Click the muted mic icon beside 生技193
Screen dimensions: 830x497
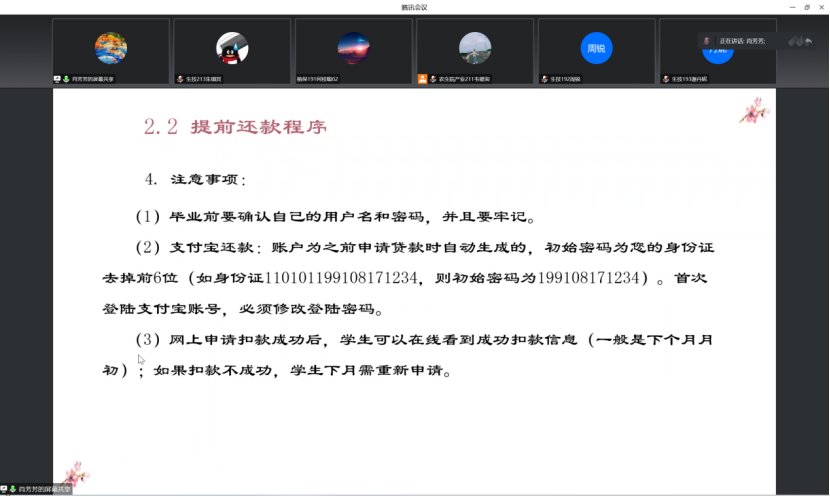pyautogui.click(x=666, y=78)
